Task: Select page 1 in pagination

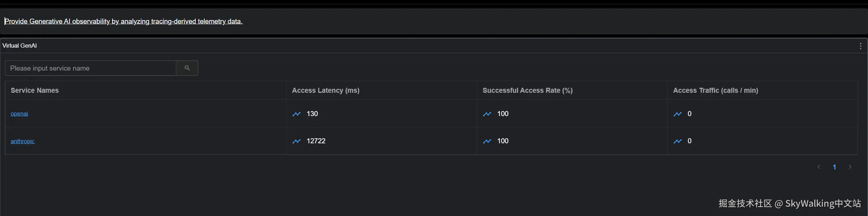Action: 835,167
